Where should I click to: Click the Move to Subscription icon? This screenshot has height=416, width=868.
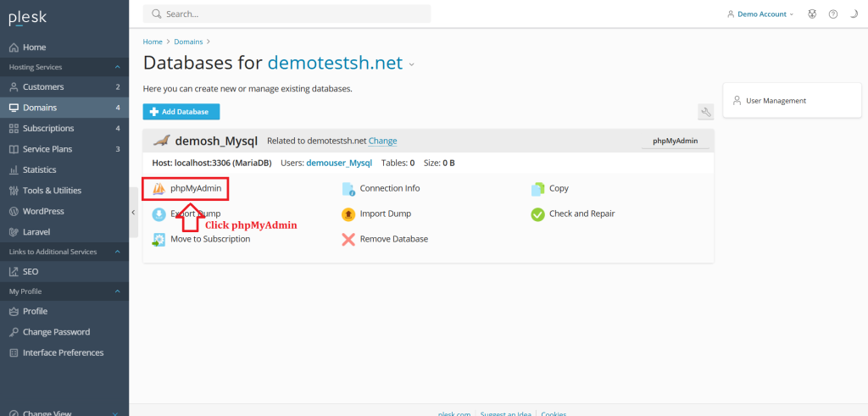[159, 240]
